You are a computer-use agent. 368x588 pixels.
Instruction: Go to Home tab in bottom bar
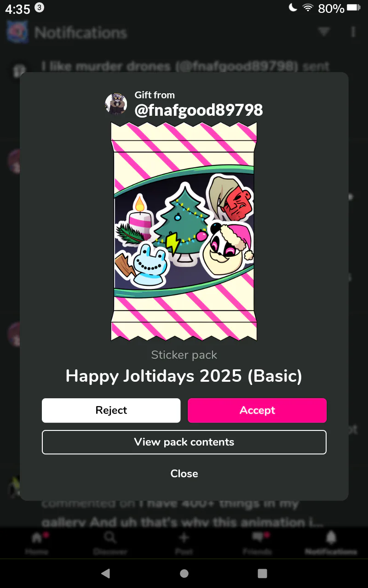37,542
